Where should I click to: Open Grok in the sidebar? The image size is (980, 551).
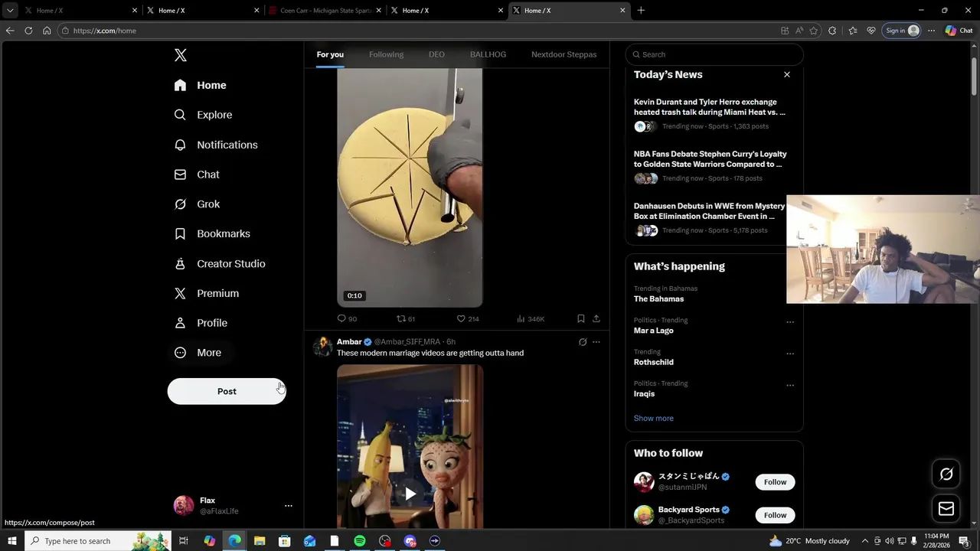[x=198, y=204]
